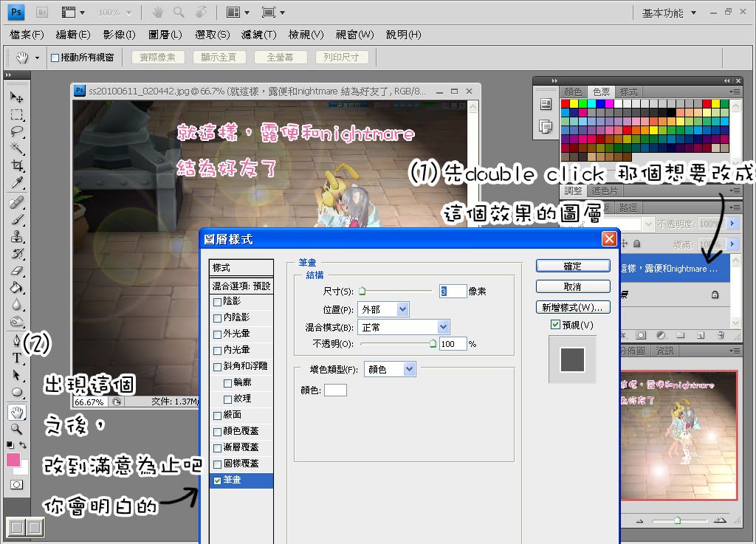The image size is (756, 544).
Task: Click the stroke 顏色 color swatch
Action: [x=335, y=390]
